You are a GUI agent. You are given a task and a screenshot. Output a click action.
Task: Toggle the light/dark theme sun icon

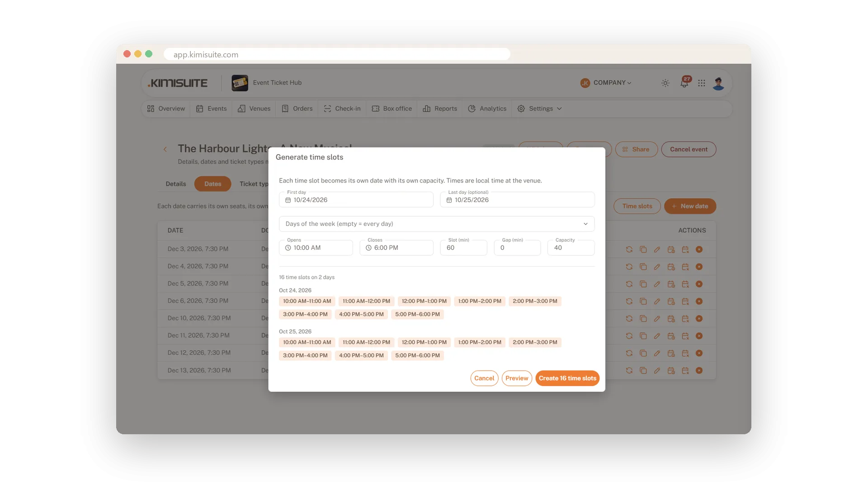point(665,83)
